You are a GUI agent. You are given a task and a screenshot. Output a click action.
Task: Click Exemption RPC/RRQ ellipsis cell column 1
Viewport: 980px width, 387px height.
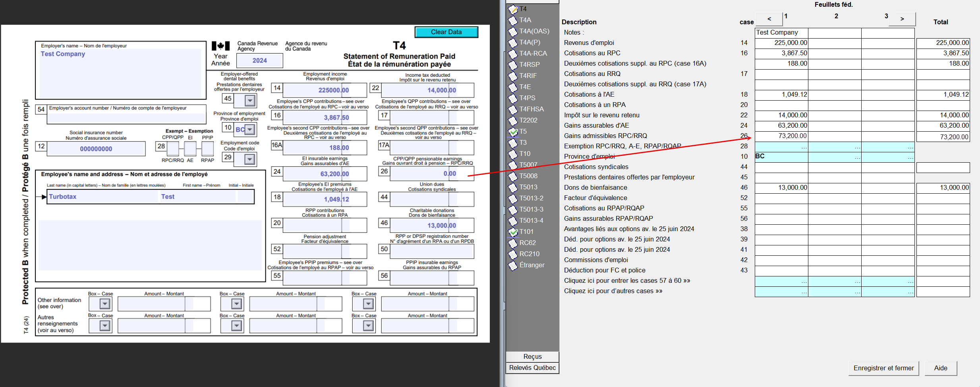[x=781, y=146]
